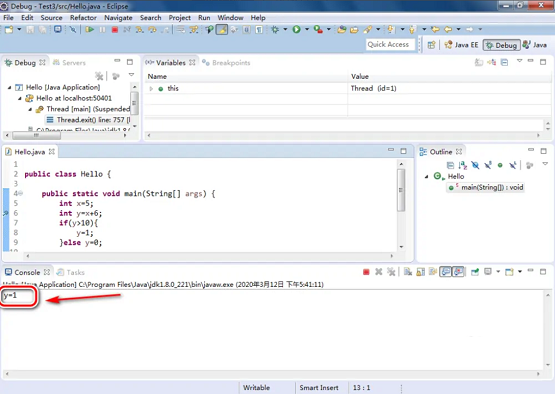Click the red Terminate icon in the main toolbar
Screen dimensions: 555x394
point(115,30)
